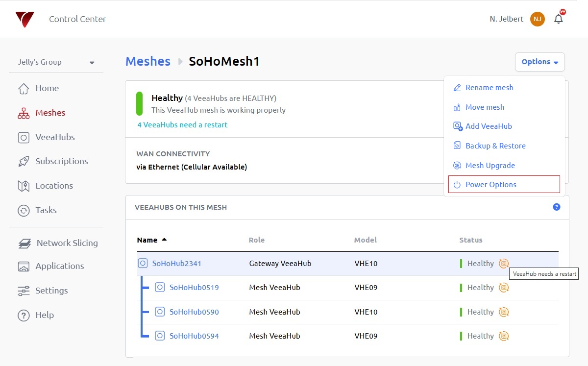This screenshot has height=366, width=588.
Task: Click the hub icon beside SoHoHub0590
Action: pyautogui.click(x=160, y=312)
